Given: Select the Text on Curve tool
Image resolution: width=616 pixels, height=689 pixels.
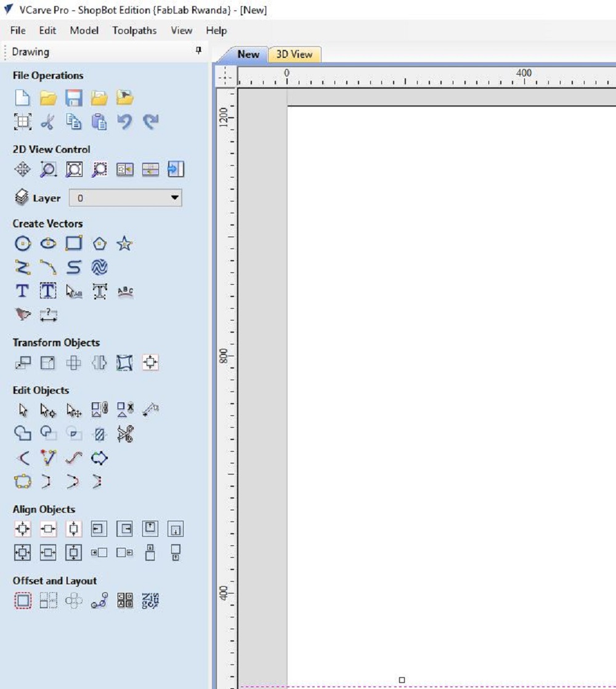Looking at the screenshot, I should (125, 291).
